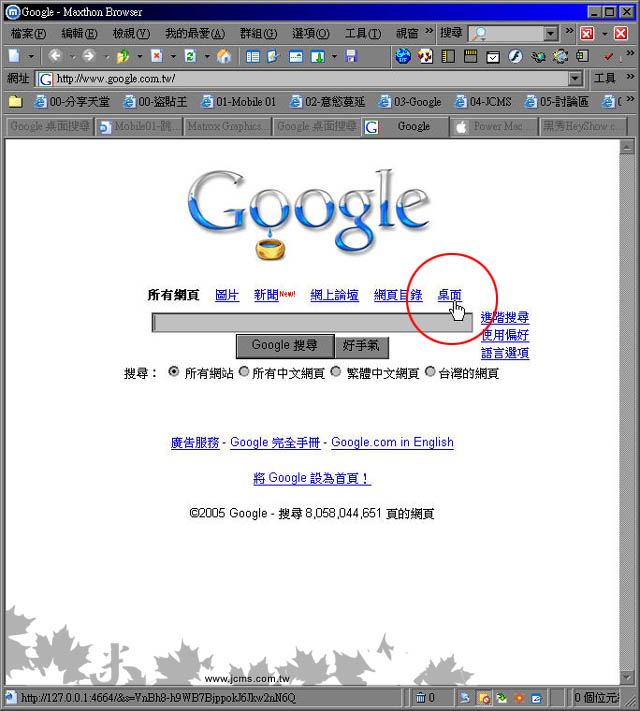Click the edit favorites pencil icon
Screen dimensions: 640x711
pyautogui.click(x=274, y=57)
